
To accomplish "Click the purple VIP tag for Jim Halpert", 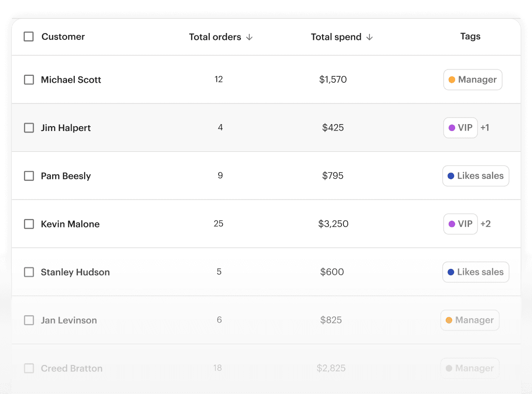I will (461, 128).
